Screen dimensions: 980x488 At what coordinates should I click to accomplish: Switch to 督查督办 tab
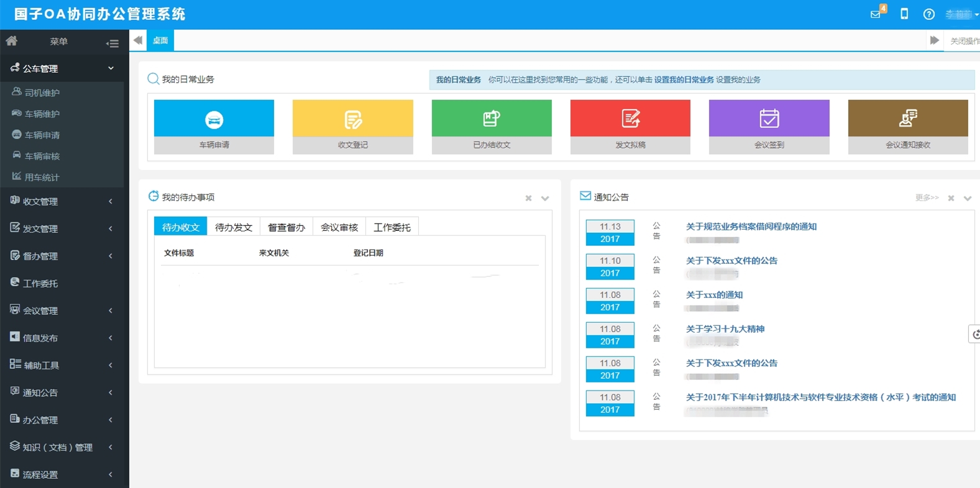(x=286, y=227)
